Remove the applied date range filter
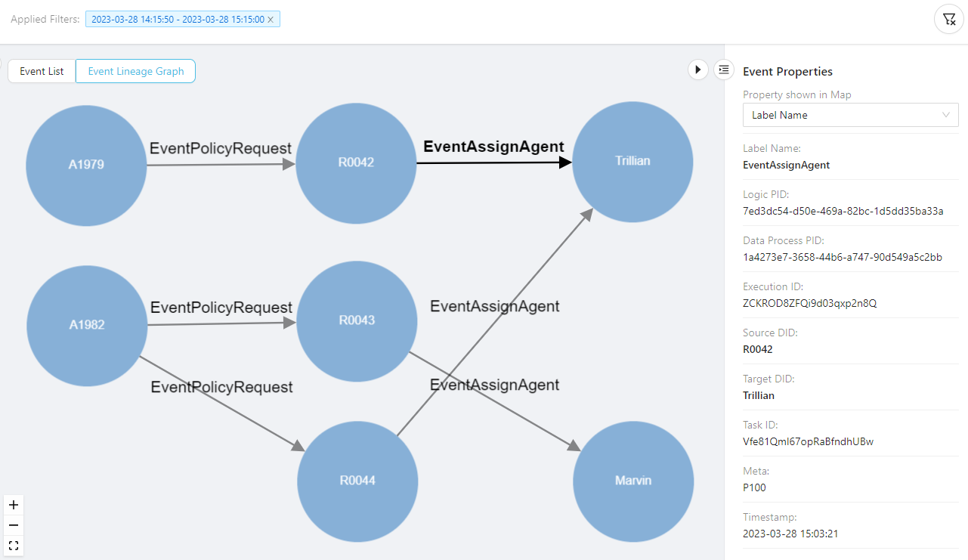The width and height of the screenshot is (968, 560). point(271,20)
